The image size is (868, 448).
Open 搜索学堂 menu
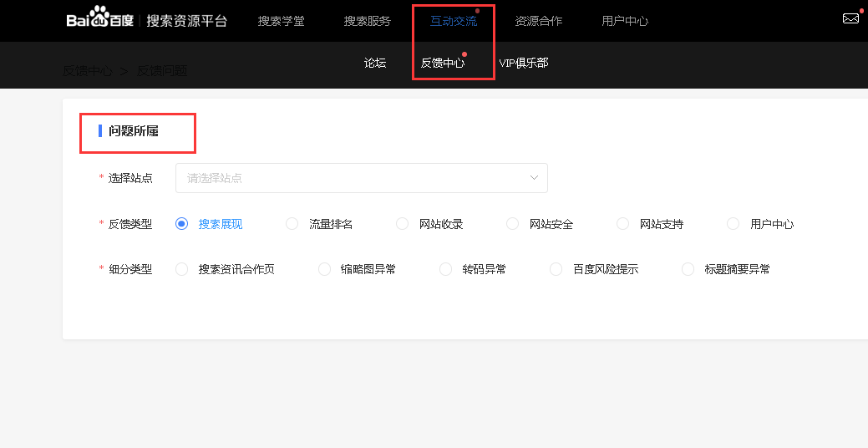(282, 21)
